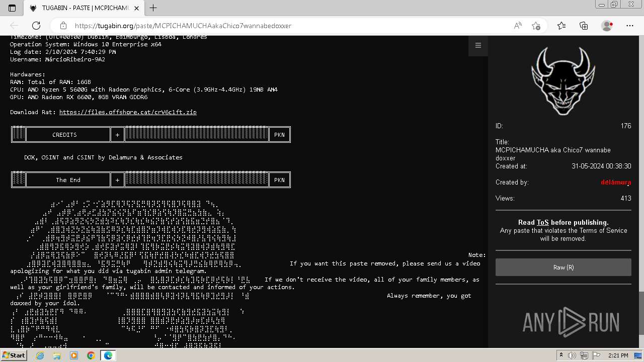Click the Raw (R) button
This screenshot has height=362, width=644.
tap(563, 267)
